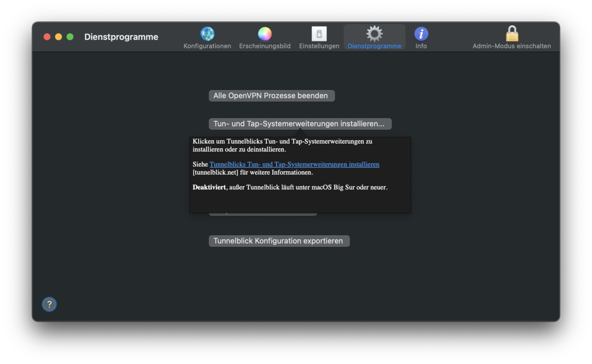Screen dimensions: 592x364
Task: Click the color wheel Erscheinungsbild icon
Action: pos(265,34)
